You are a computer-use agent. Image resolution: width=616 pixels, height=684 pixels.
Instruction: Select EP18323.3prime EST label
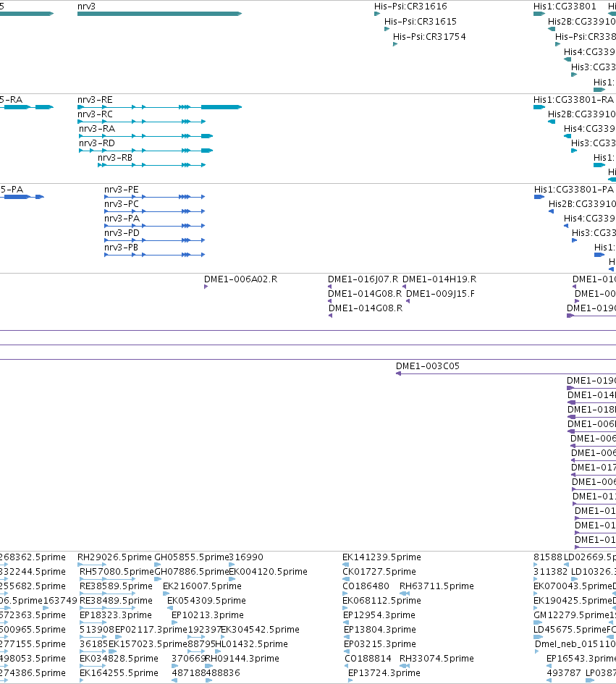pyautogui.click(x=116, y=615)
